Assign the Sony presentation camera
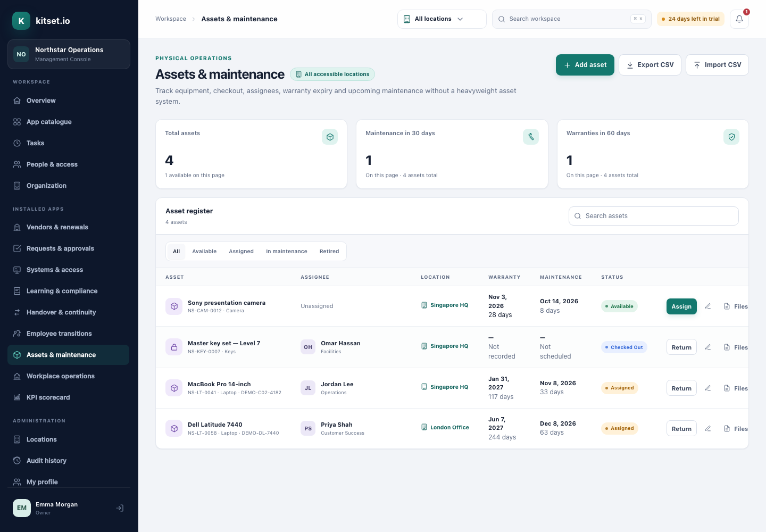 point(681,306)
